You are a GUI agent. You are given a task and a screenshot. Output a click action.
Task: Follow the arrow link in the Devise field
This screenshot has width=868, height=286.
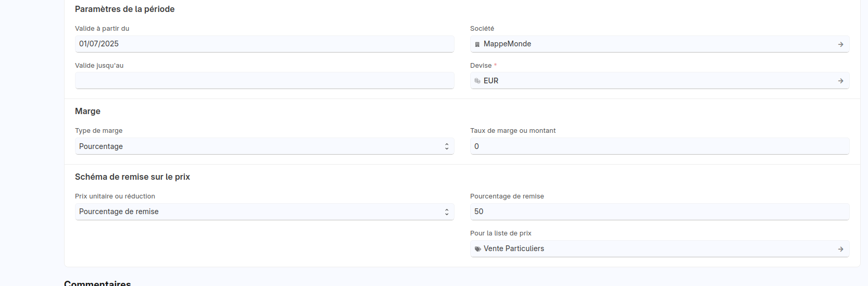[x=840, y=81]
